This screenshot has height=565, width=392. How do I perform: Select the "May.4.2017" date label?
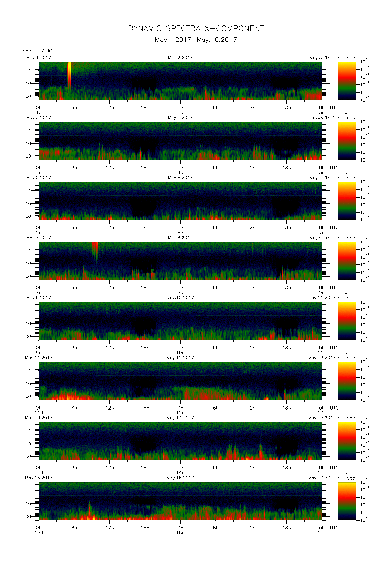[180, 118]
